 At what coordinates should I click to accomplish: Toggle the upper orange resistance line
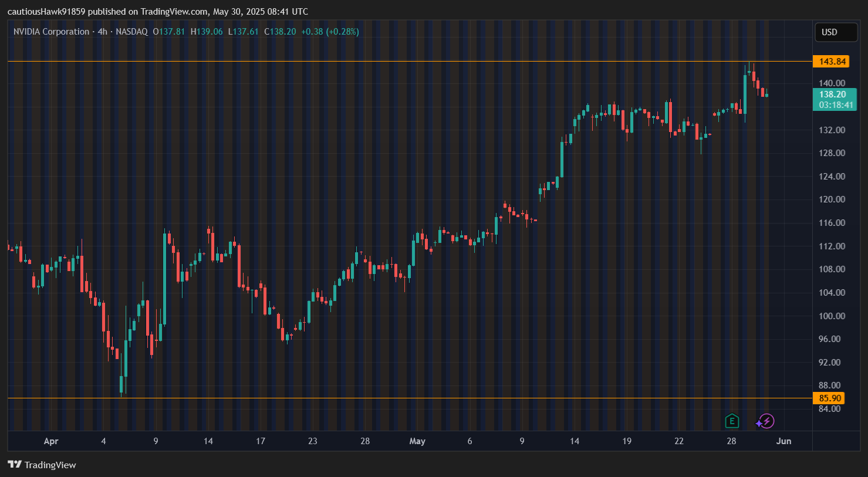click(411, 60)
